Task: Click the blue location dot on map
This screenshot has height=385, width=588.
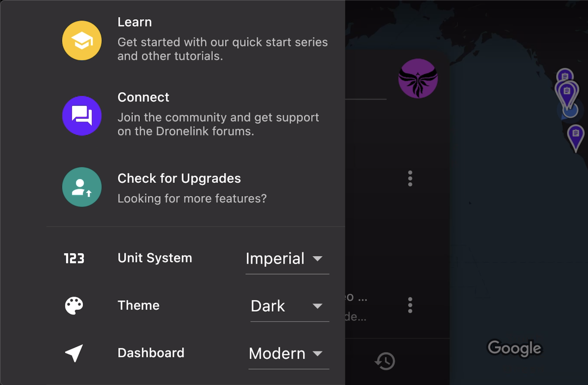Action: click(x=570, y=111)
